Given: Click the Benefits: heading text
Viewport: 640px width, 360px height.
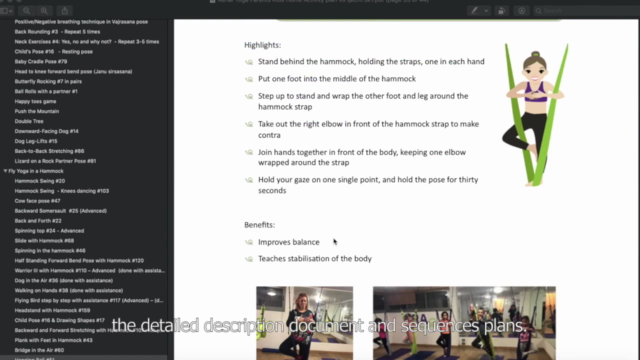Looking at the screenshot, I should click(x=260, y=225).
